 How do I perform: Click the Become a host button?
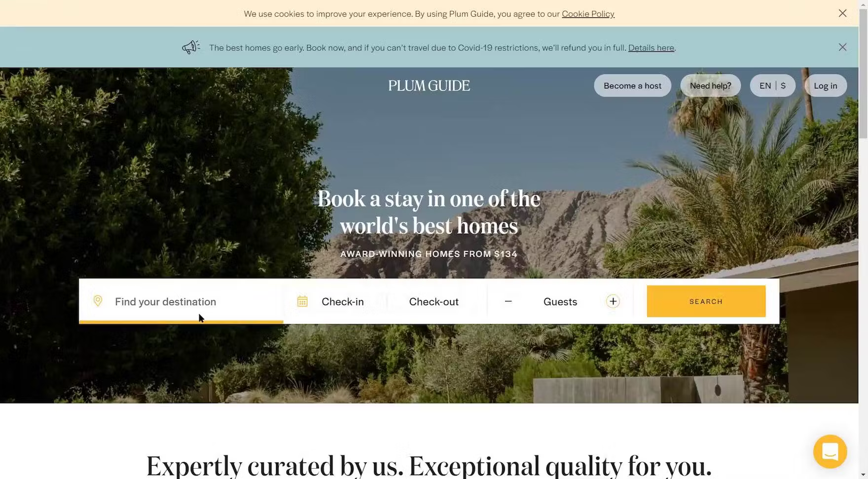click(632, 86)
